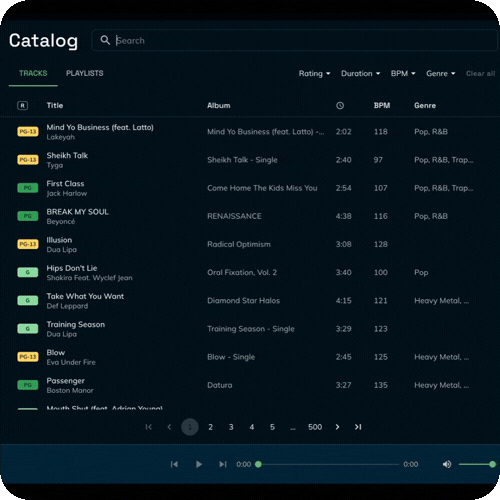Image resolution: width=500 pixels, height=500 pixels.
Task: Open the Rating filter dropdown
Action: [x=314, y=74]
